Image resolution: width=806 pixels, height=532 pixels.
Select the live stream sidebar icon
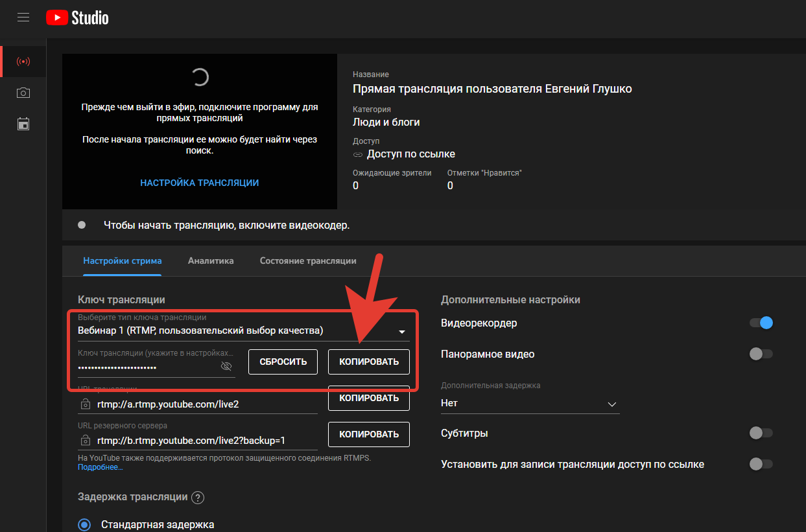pos(23,62)
